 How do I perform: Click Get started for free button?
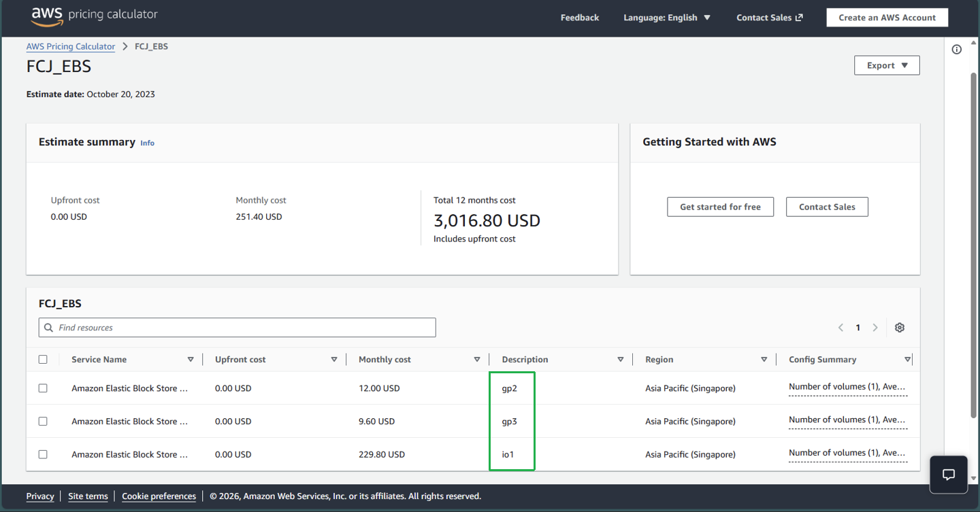click(x=720, y=207)
